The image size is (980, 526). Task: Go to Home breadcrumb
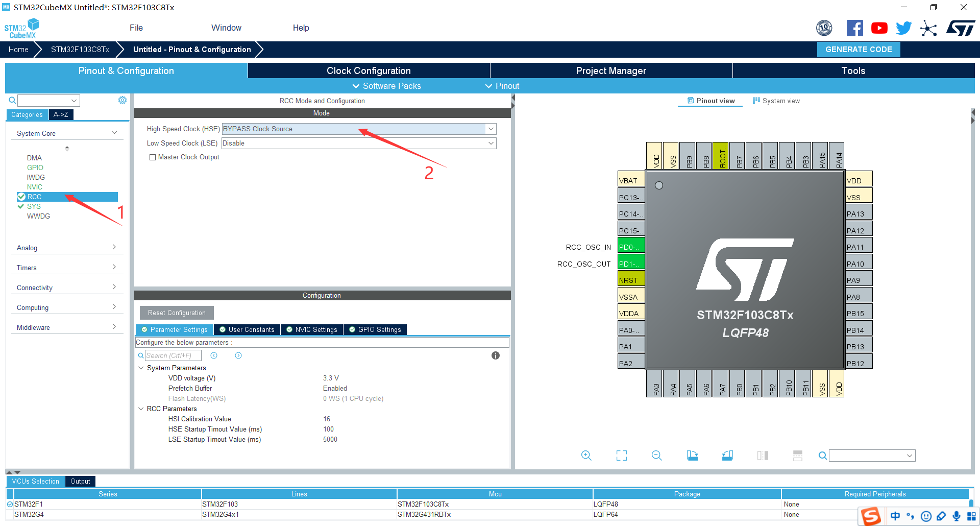click(x=18, y=50)
